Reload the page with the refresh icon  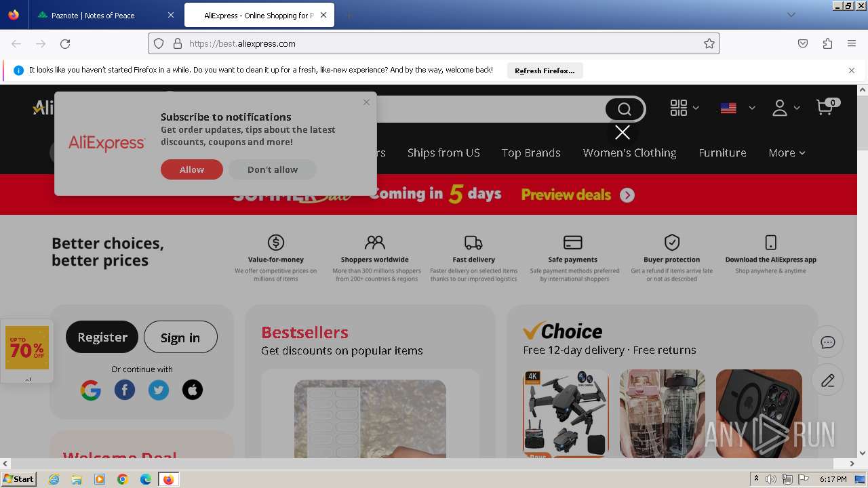pyautogui.click(x=65, y=43)
